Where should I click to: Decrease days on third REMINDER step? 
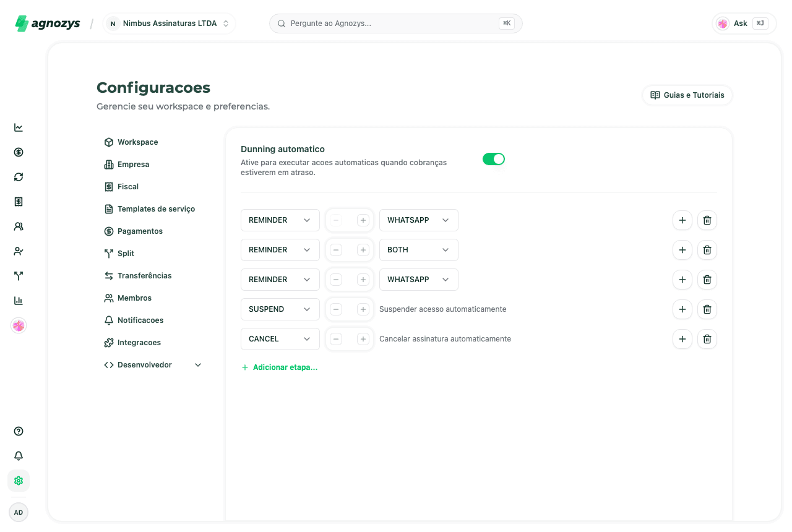(336, 280)
